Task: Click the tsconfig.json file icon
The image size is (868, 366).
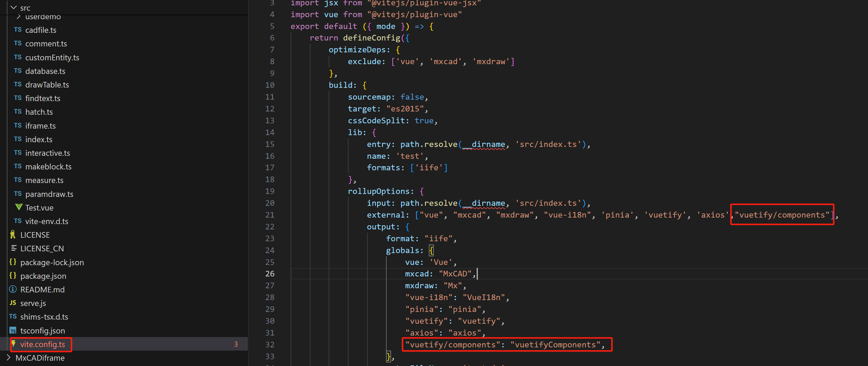Action: tap(13, 330)
